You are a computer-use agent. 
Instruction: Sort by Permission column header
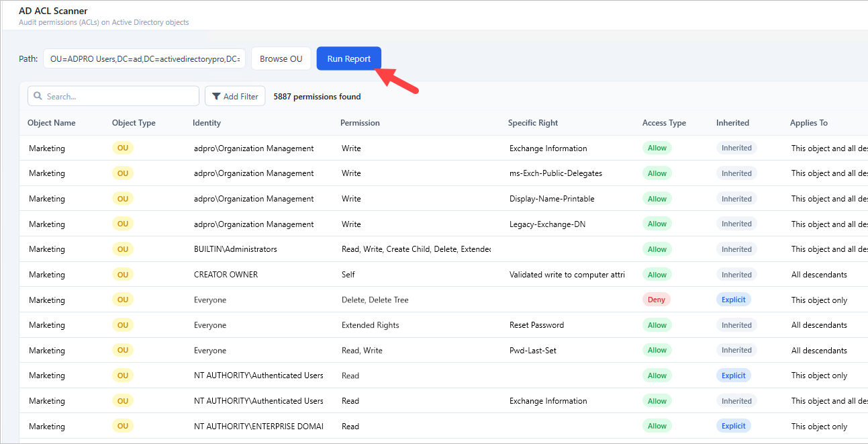[x=360, y=123]
